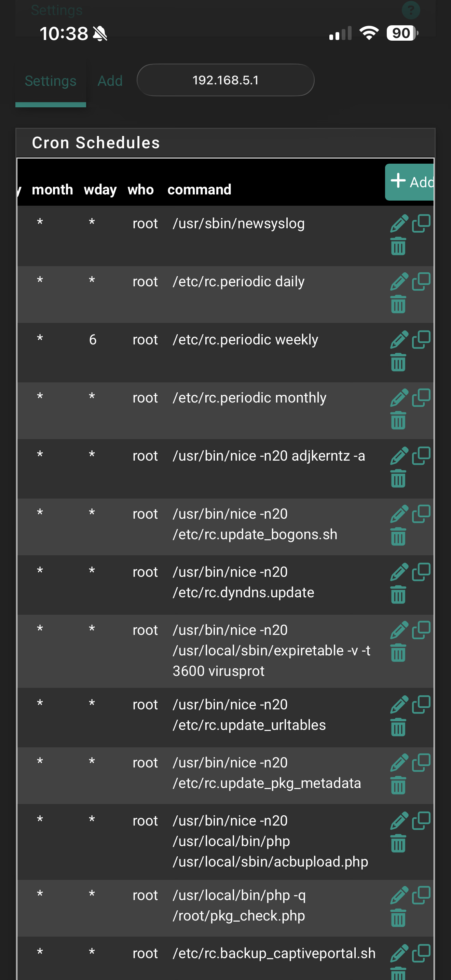
Task: Tap the 192.168.5.1 address bar
Action: click(225, 80)
